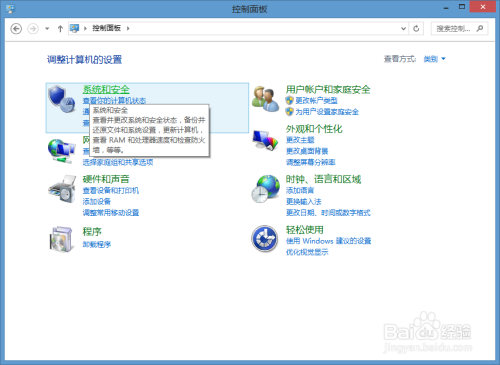Click 更改帐户类型 link
500x365 pixels.
click(317, 100)
